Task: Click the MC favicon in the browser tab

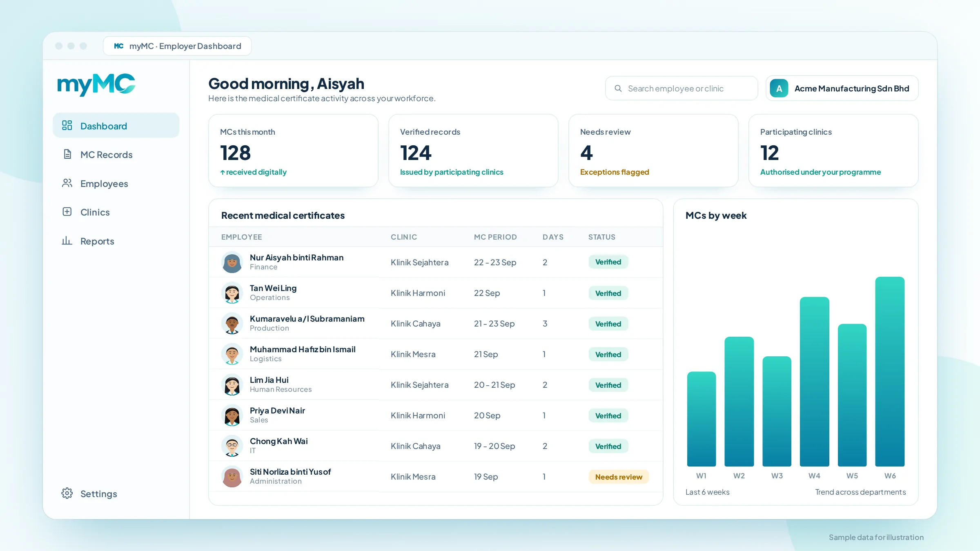Action: pos(119,46)
